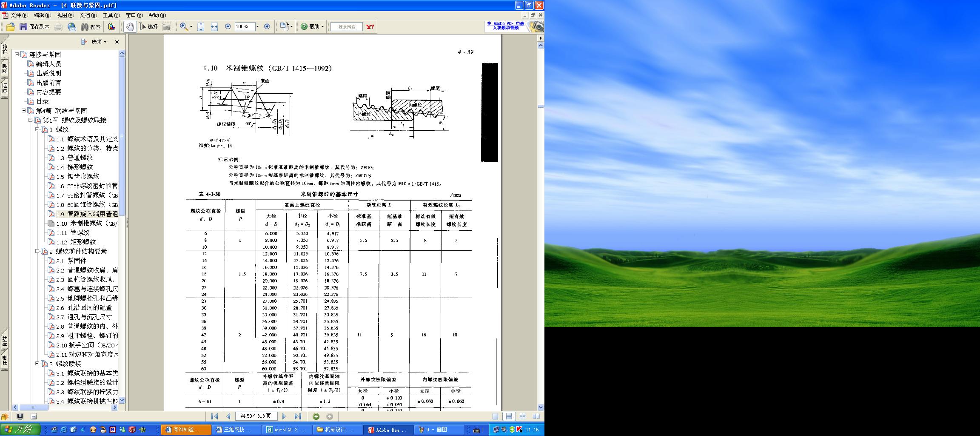Open the rotate view dropdown arrow

point(291,27)
